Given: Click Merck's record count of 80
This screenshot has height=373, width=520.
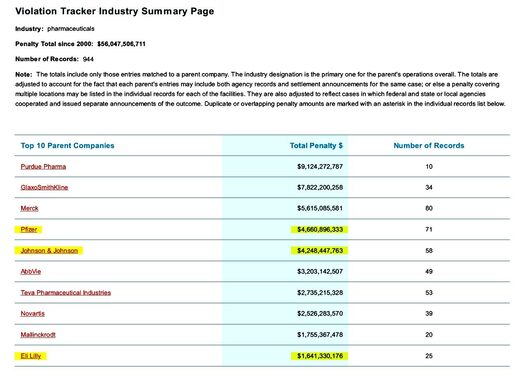Looking at the screenshot, I should point(429,208).
